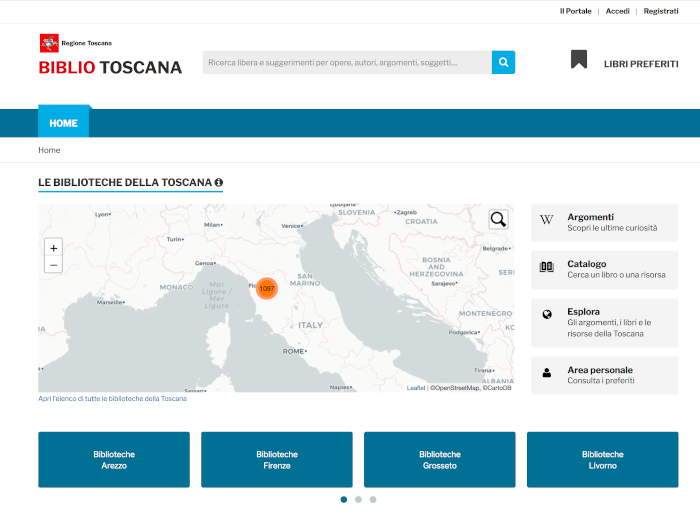The width and height of the screenshot is (700, 522).
Task: Click the info icon beside Le Biblioteche della Toscana
Action: click(219, 182)
